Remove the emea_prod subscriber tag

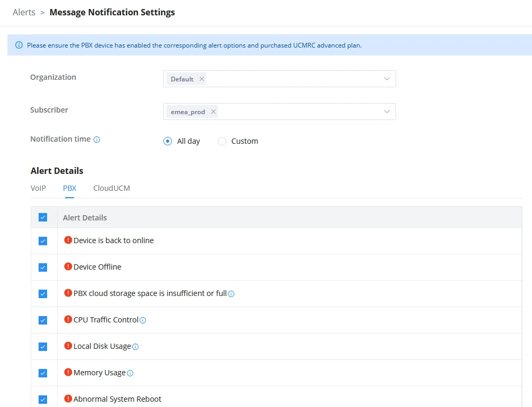(213, 112)
